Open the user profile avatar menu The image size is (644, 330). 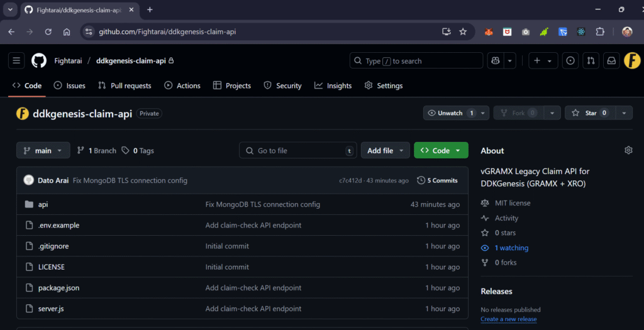632,61
